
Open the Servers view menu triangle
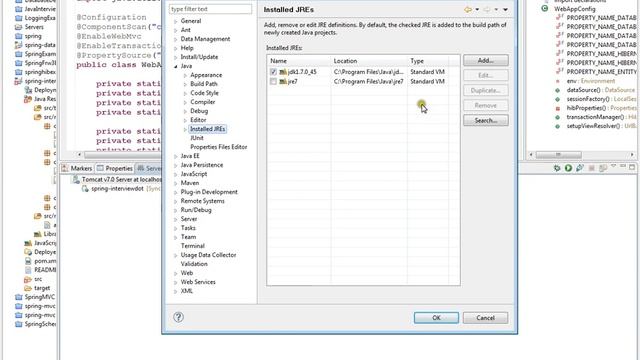[613, 167]
